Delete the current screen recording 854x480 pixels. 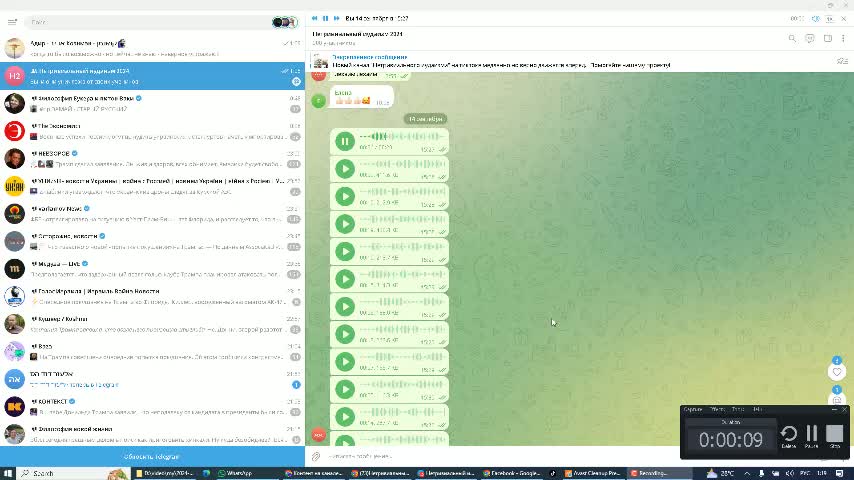[x=789, y=434]
